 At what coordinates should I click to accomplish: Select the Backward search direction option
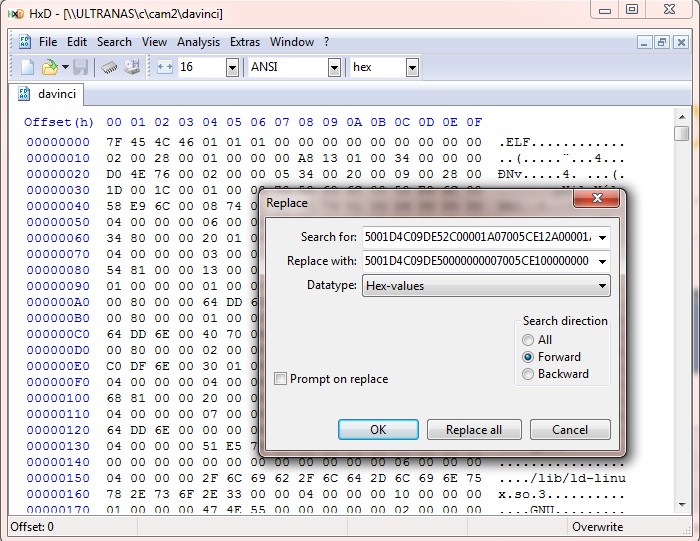click(x=528, y=374)
